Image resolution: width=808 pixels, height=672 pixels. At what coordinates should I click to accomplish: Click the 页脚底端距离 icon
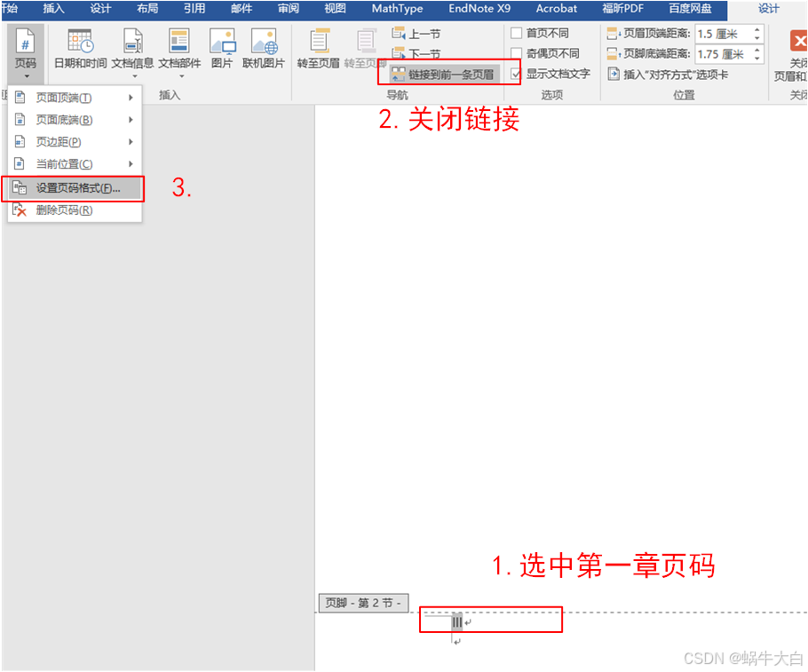(x=614, y=53)
